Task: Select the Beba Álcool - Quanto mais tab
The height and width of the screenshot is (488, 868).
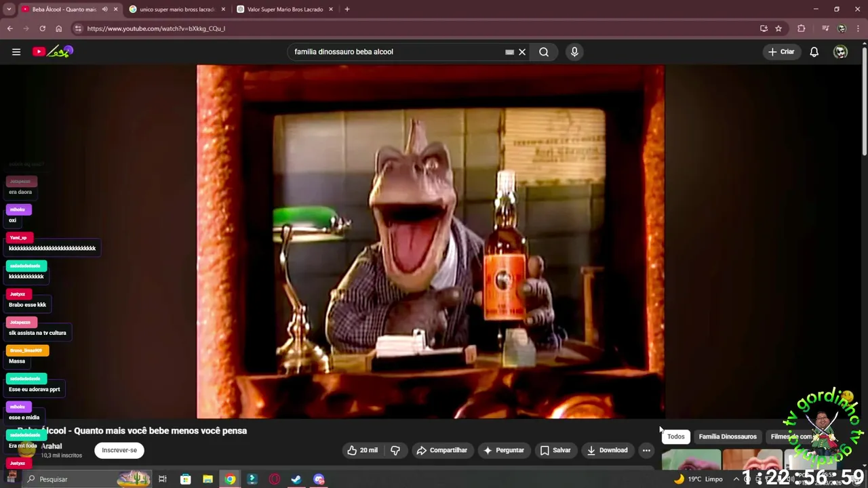Action: click(x=64, y=9)
